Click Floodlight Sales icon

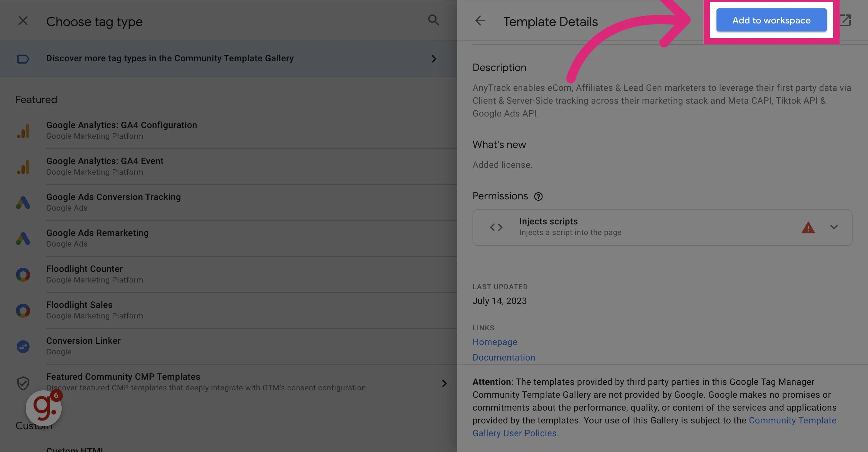click(23, 310)
